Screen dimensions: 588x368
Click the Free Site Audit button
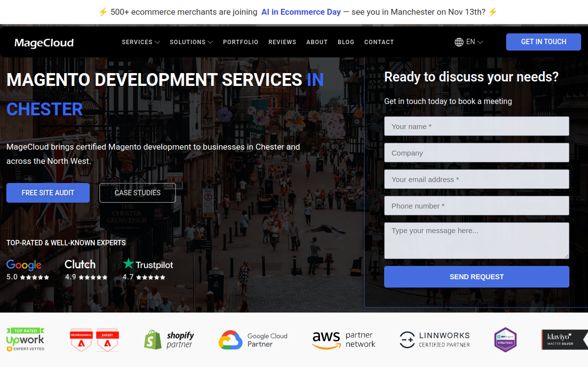[48, 193]
